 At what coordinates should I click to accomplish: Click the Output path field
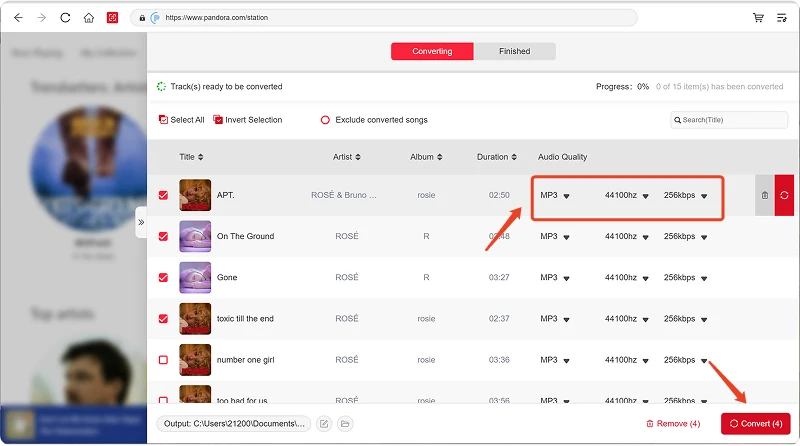[x=234, y=424]
